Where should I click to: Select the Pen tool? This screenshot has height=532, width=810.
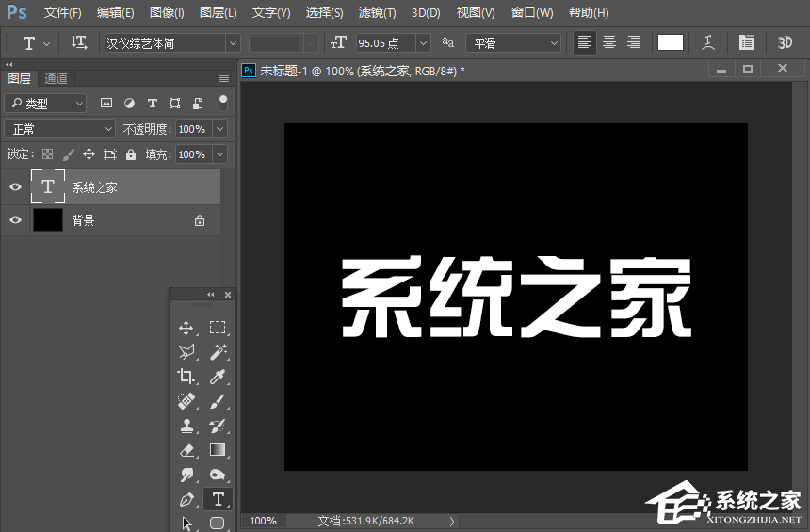click(186, 499)
